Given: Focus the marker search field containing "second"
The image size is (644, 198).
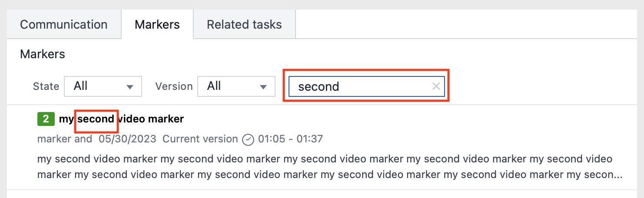Looking at the screenshot, I should tap(361, 86).
